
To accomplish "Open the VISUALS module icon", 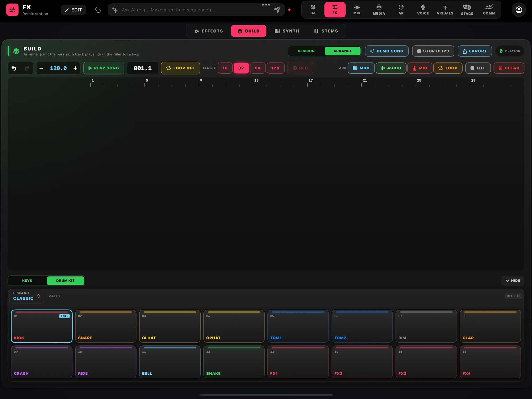I will tap(445, 10).
